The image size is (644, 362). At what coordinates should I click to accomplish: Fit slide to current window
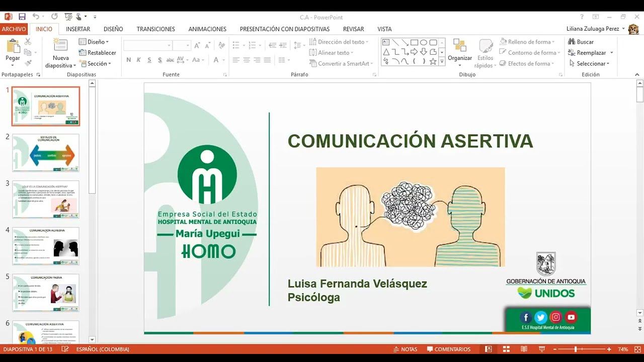pyautogui.click(x=637, y=349)
